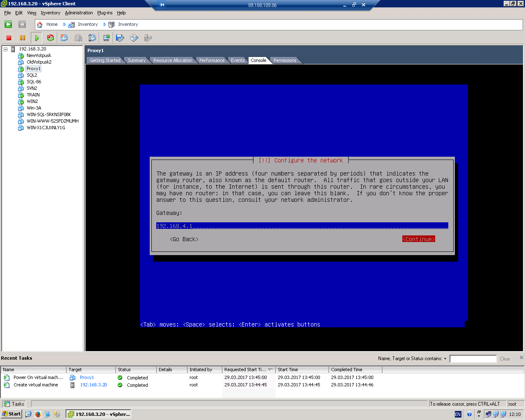
Task: Select host 192.168.3.20 in inventory tree
Action: (x=32, y=49)
